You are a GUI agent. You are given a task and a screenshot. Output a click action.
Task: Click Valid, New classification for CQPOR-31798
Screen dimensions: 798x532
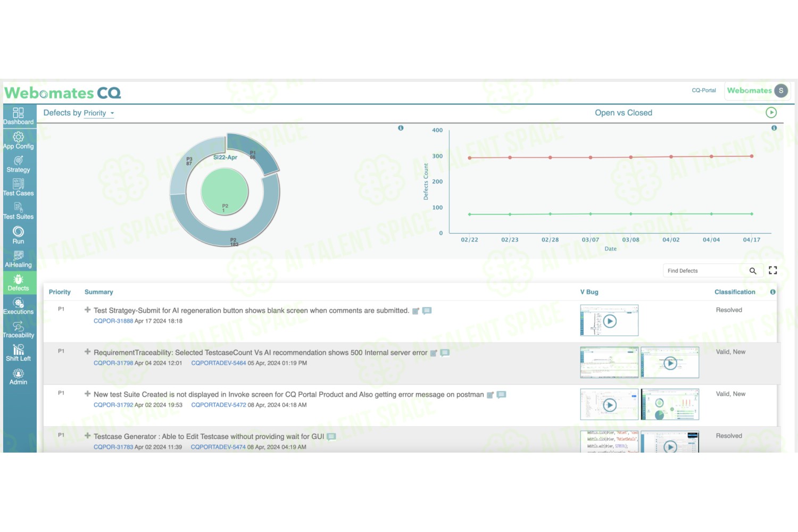coord(730,352)
